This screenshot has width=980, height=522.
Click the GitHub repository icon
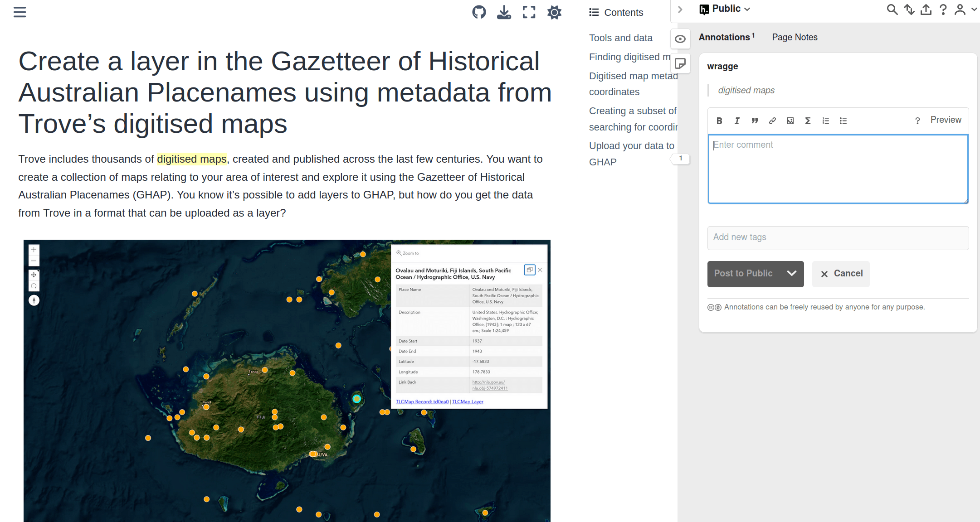479,12
